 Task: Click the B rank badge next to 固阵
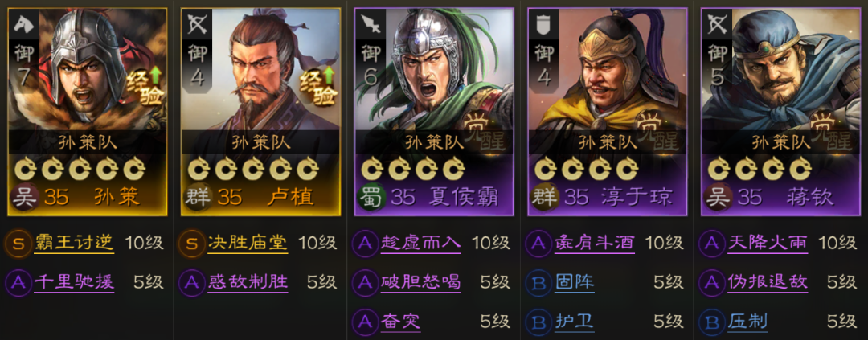point(538,282)
